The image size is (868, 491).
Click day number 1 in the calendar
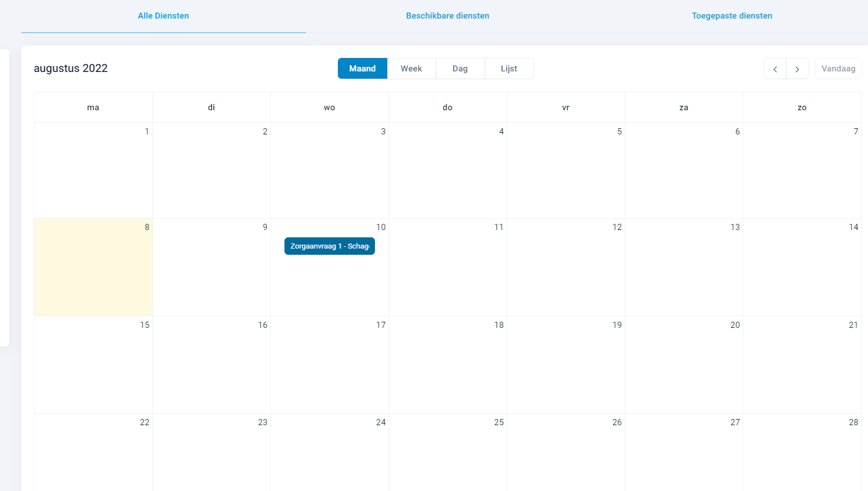(147, 132)
